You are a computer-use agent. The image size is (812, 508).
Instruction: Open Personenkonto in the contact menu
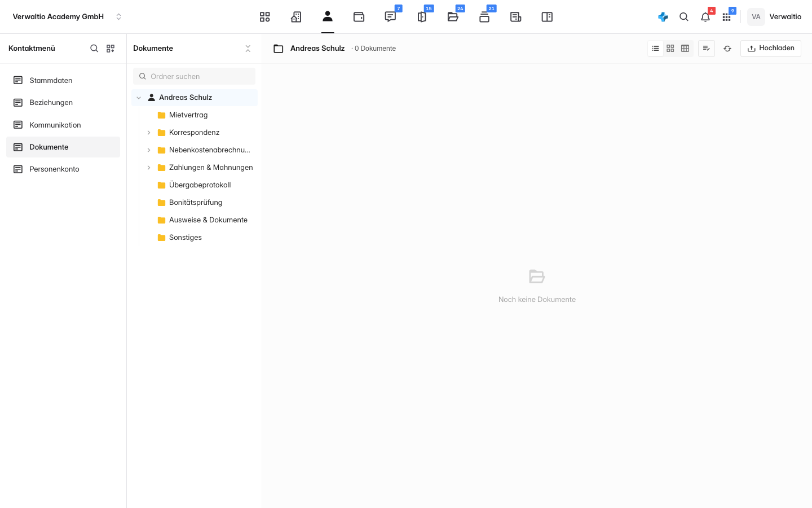coord(63,169)
